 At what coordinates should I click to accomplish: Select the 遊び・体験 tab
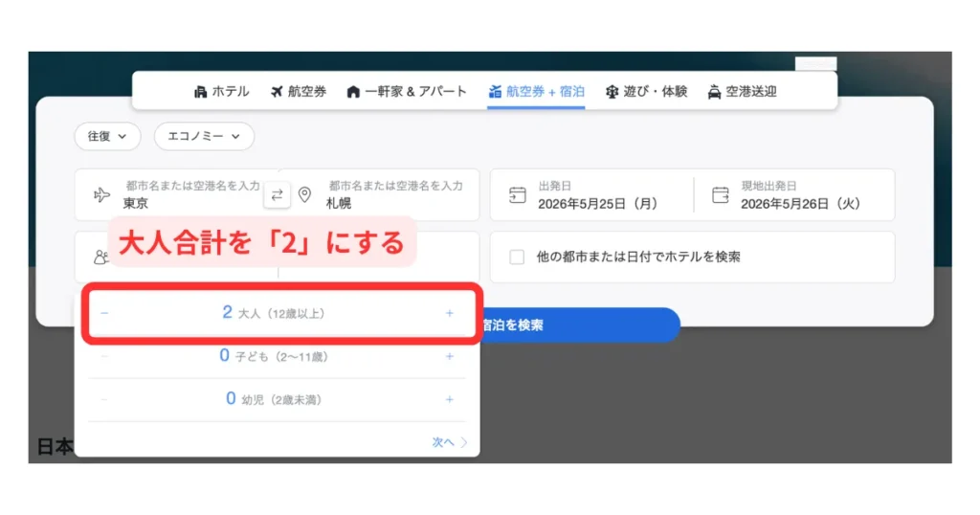(x=646, y=92)
